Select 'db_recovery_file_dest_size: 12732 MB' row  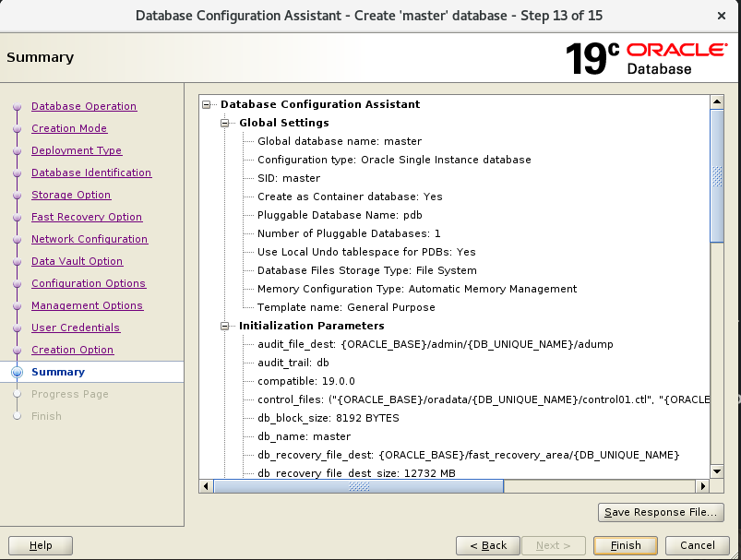click(356, 473)
